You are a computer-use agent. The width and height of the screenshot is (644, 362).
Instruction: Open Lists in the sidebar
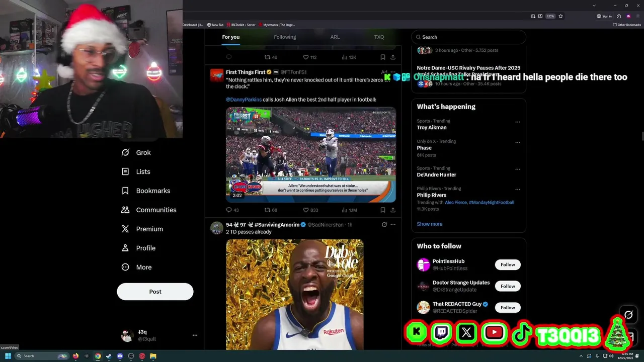(136, 171)
